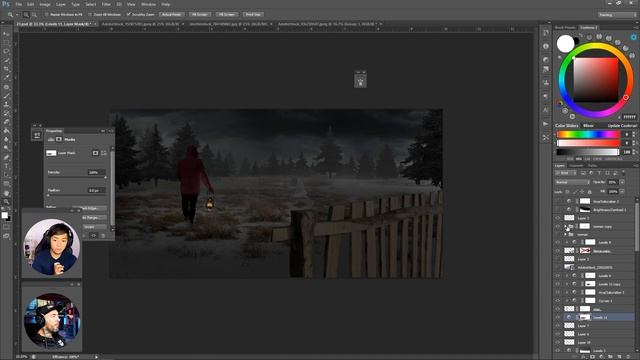Open the Window menu
The width and height of the screenshot is (640, 360).
(148, 4)
